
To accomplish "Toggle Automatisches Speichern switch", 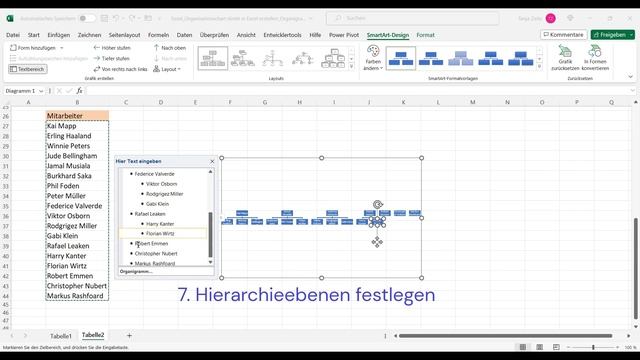I will click(86, 18).
